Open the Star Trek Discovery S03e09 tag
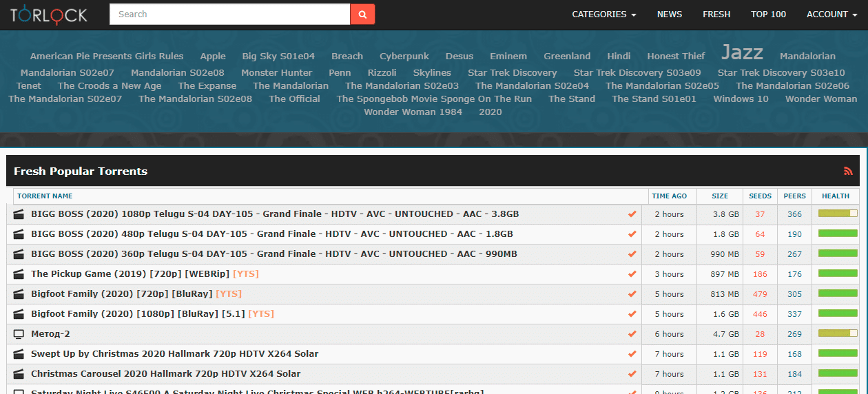Screen dimensions: 868x394 tap(637, 73)
